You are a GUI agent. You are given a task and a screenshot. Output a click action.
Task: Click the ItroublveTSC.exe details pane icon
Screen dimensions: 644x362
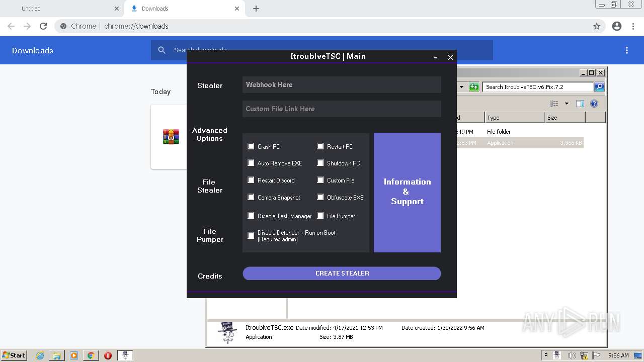[x=227, y=332]
